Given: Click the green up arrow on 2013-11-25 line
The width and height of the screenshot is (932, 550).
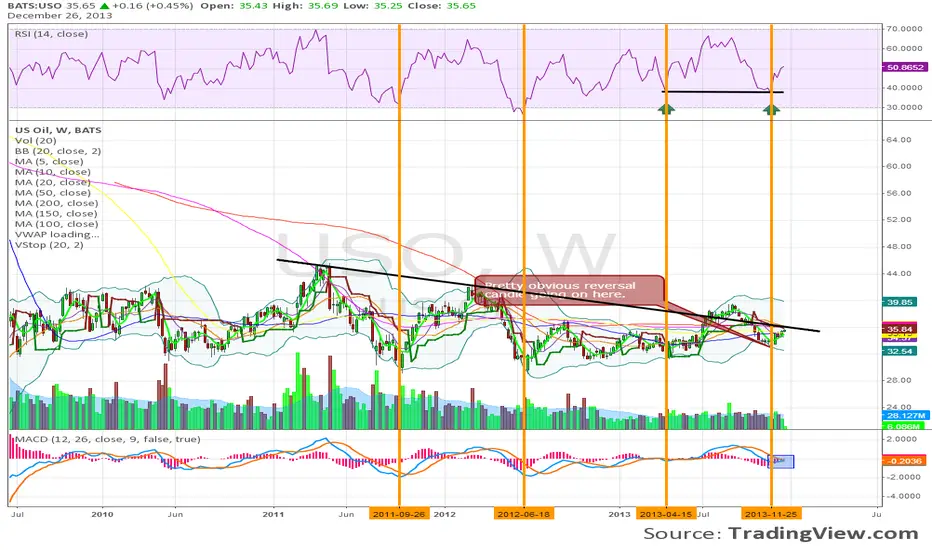Looking at the screenshot, I should [771, 109].
